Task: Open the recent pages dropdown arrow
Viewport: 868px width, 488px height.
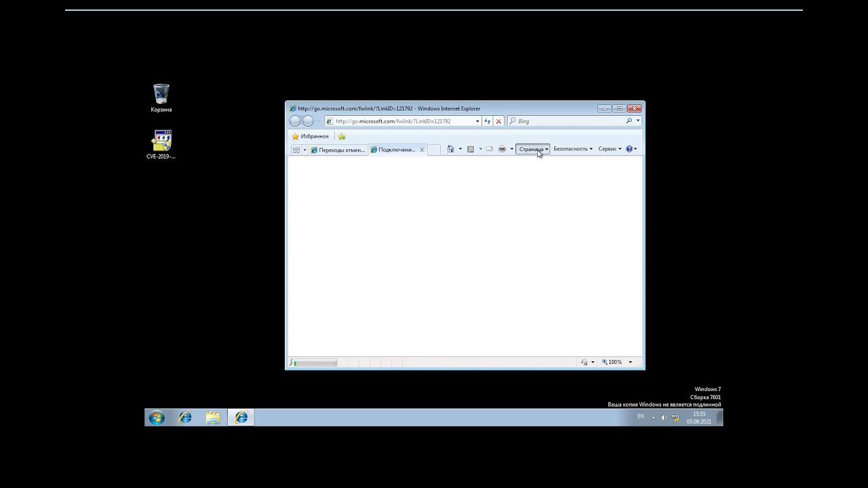Action: click(318, 121)
